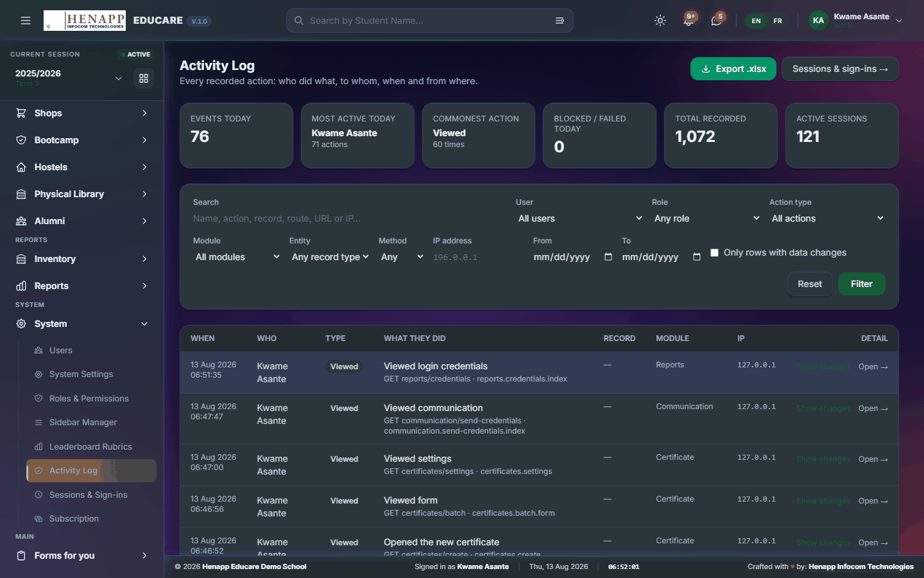Open the Role Any role dropdown

[706, 218]
